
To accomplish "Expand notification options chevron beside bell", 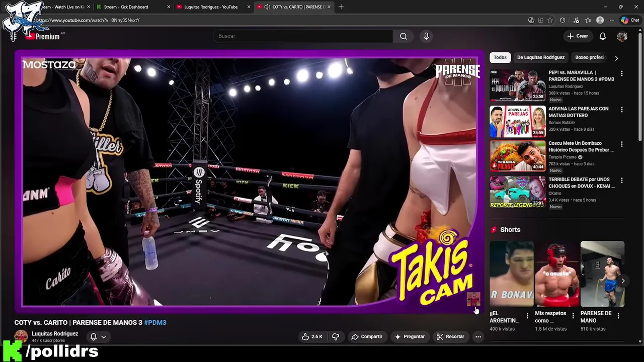I will point(104,337).
